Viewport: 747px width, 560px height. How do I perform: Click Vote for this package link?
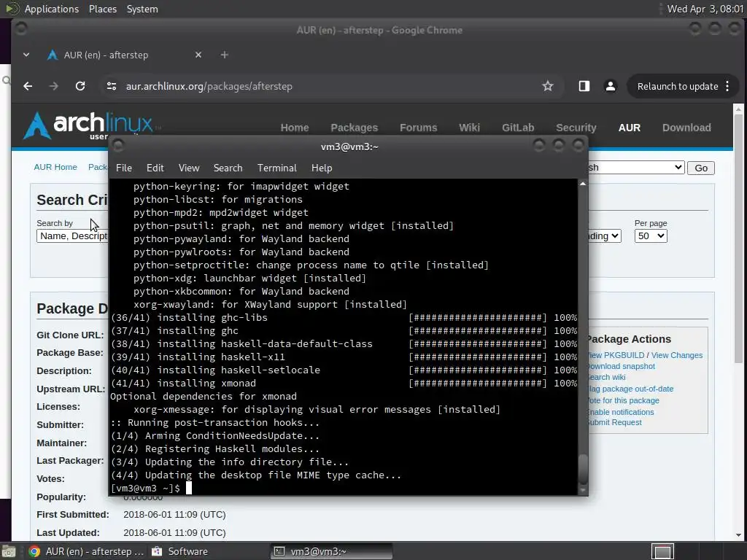(624, 400)
